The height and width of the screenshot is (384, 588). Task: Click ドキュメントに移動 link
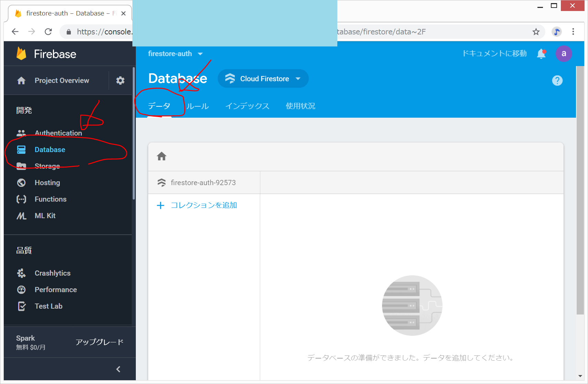click(494, 54)
